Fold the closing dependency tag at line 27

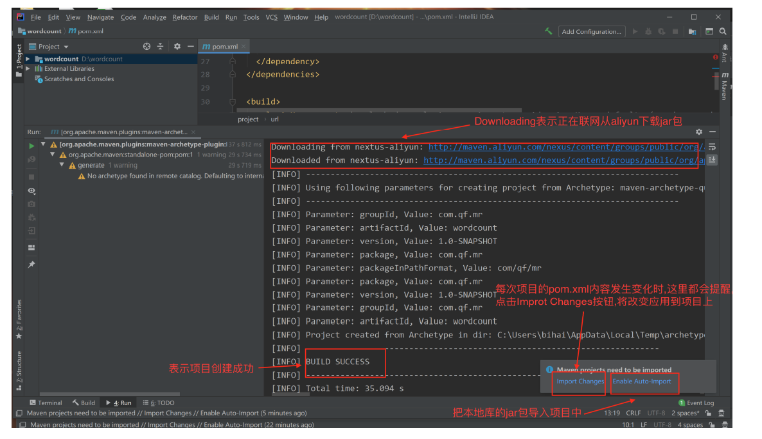click(x=232, y=61)
